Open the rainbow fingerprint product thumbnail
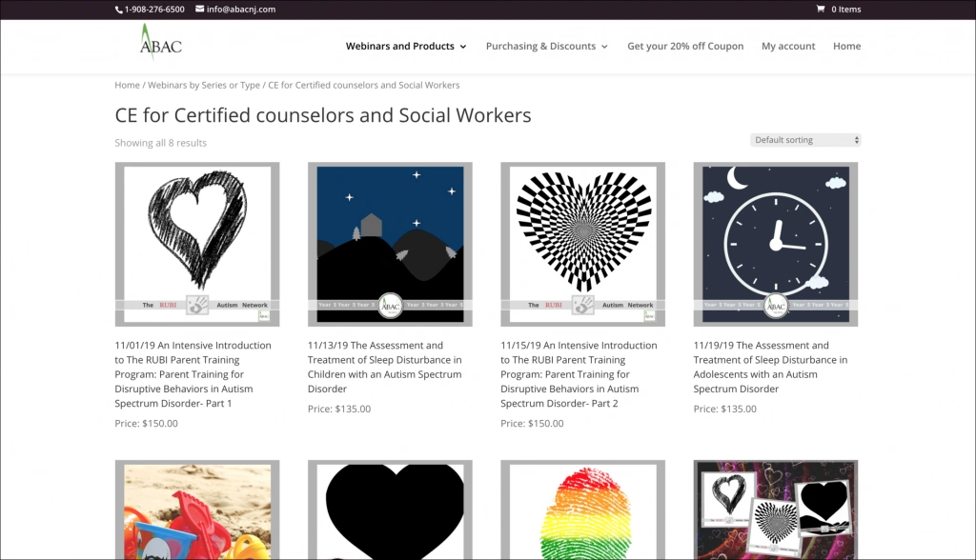 (582, 510)
